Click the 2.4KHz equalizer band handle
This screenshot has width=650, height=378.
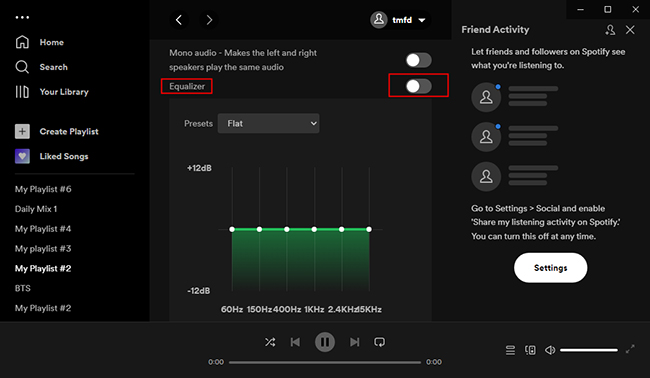pos(342,229)
